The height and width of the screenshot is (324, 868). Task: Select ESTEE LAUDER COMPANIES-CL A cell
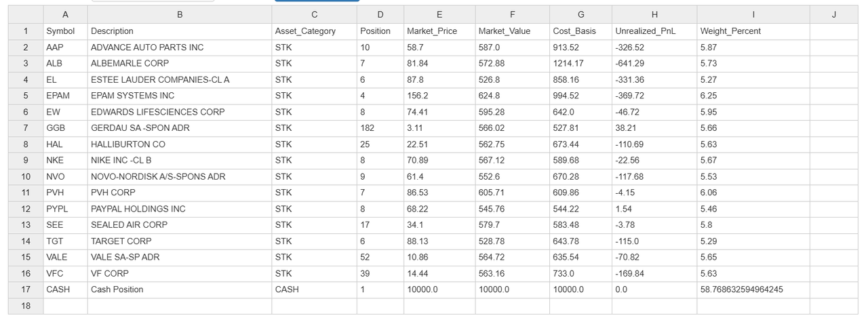pos(180,80)
